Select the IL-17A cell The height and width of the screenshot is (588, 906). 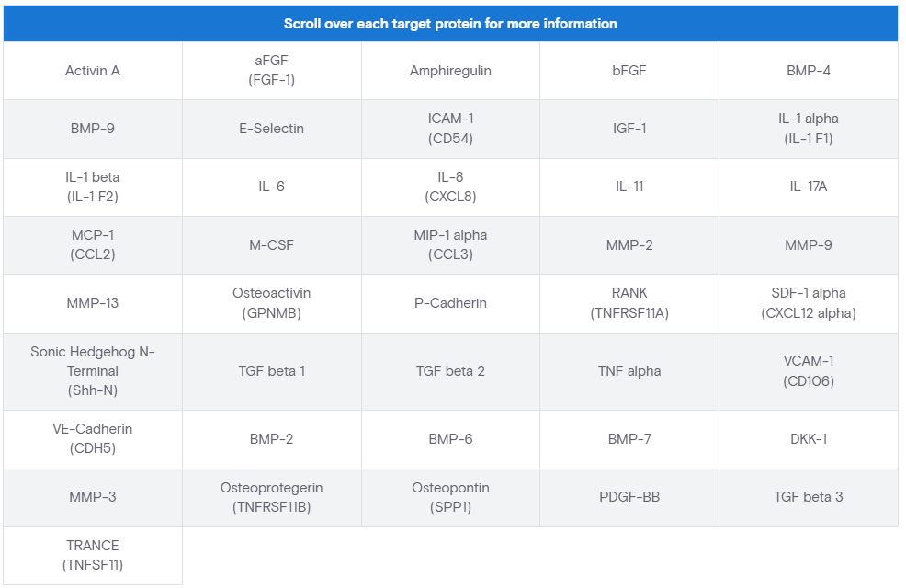click(809, 187)
